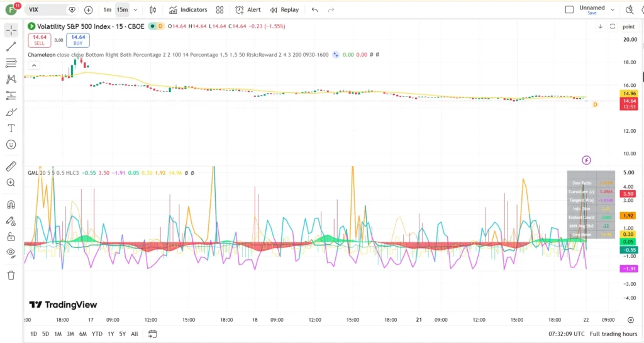This screenshot has width=644, height=343.
Task: Select the 1m timeframe
Action: (x=107, y=10)
